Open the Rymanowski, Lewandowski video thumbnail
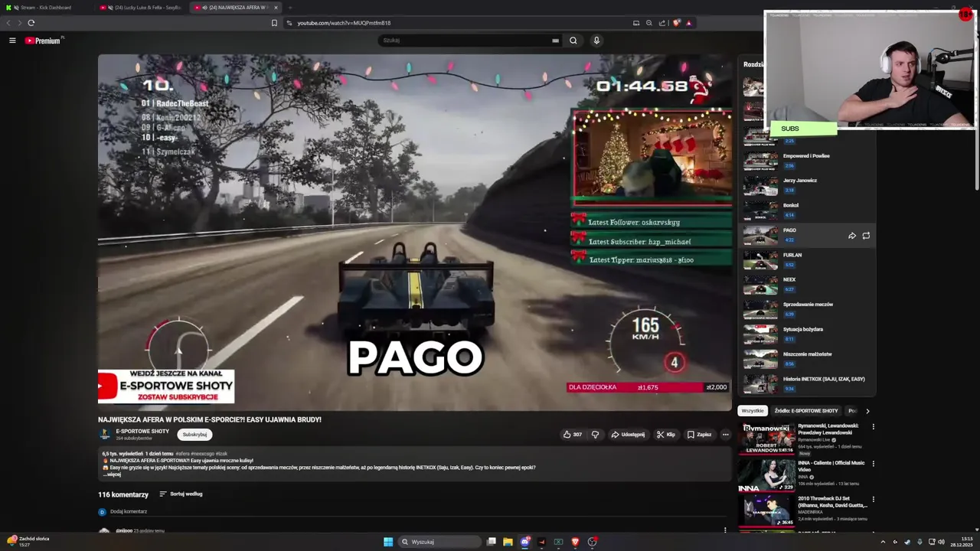The width and height of the screenshot is (980, 551). [766, 438]
